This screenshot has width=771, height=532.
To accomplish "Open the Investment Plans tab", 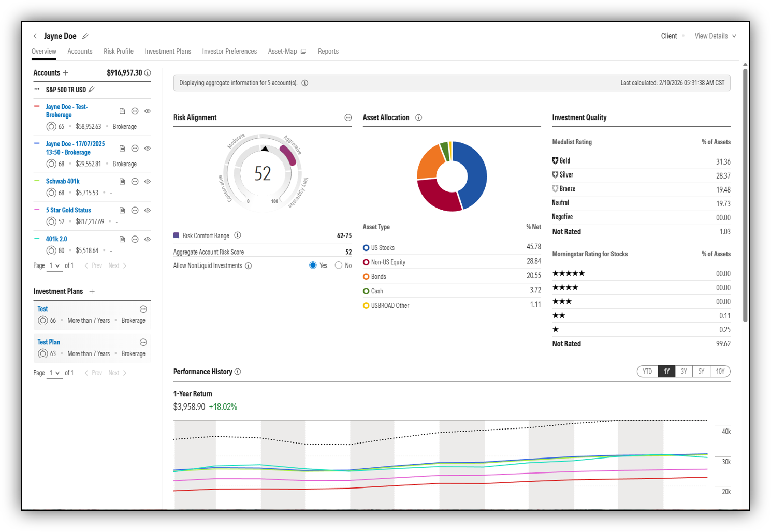I will tap(168, 51).
